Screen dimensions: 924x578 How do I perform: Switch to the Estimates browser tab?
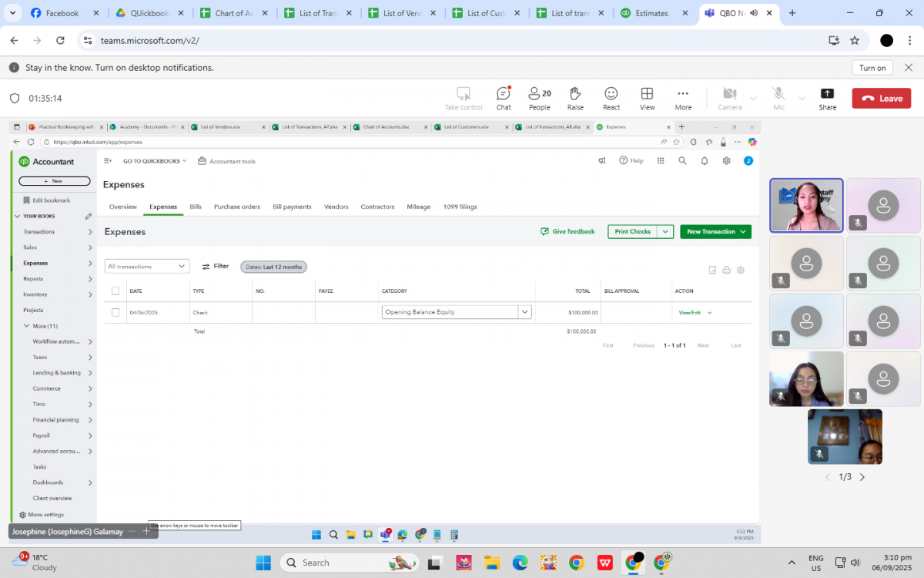tap(651, 13)
